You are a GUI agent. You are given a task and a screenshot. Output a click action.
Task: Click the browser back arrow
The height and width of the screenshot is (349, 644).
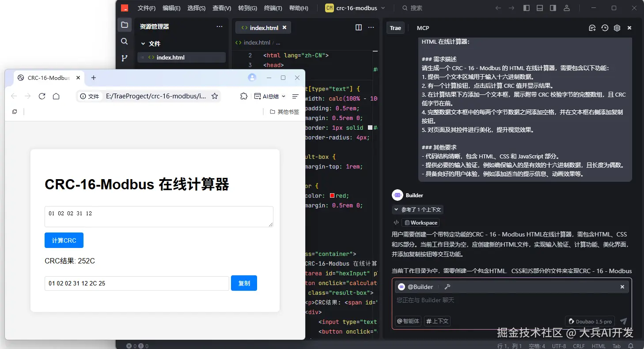coord(14,96)
